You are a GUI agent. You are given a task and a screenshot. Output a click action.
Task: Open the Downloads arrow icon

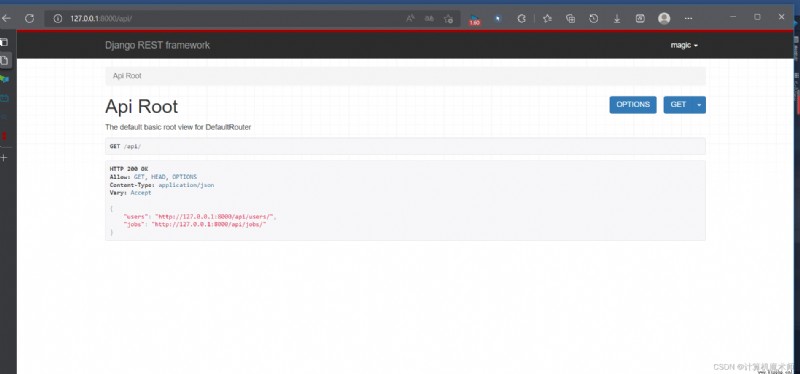click(x=617, y=18)
